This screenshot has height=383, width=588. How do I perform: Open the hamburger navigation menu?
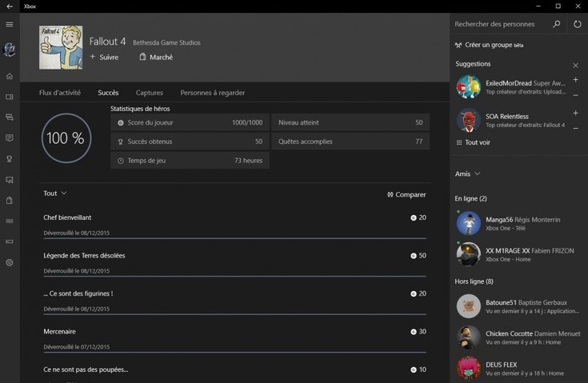[10, 24]
